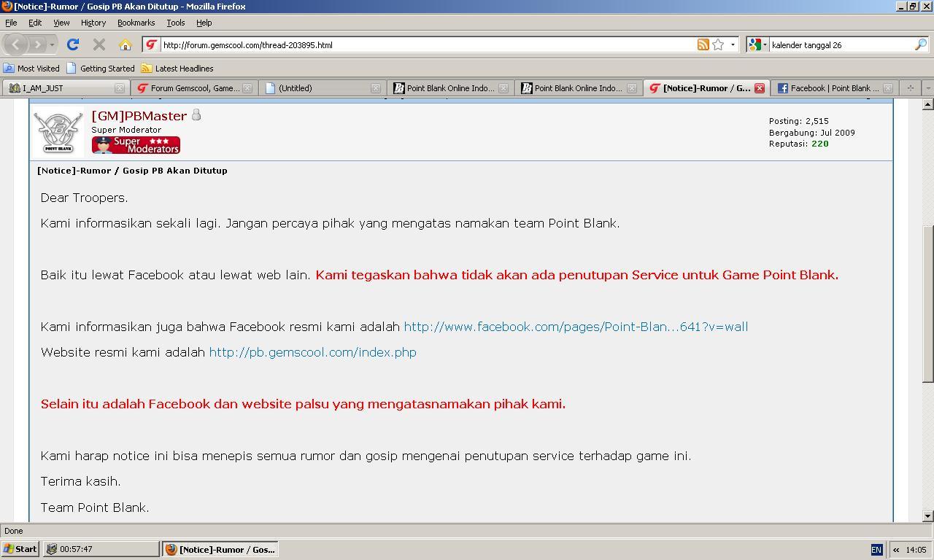Open the Windows Start menu

(x=20, y=549)
